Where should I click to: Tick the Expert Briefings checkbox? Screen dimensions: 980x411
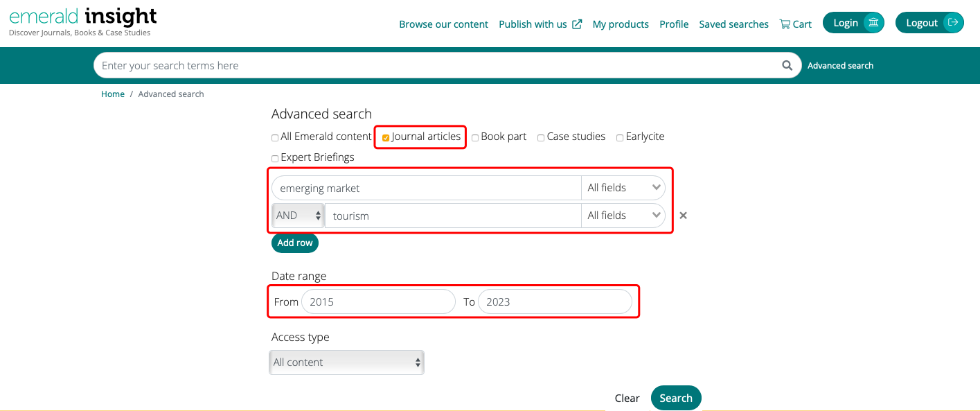[x=275, y=158]
